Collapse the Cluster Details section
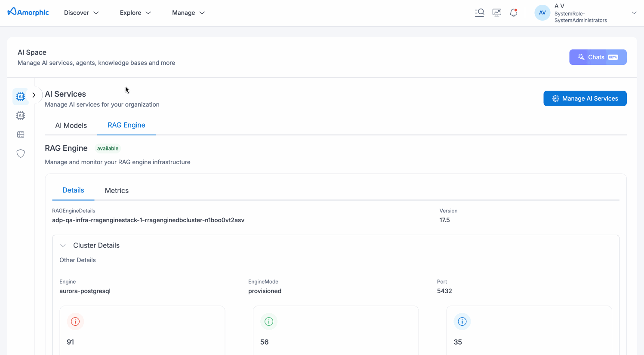644x355 pixels. click(x=63, y=245)
